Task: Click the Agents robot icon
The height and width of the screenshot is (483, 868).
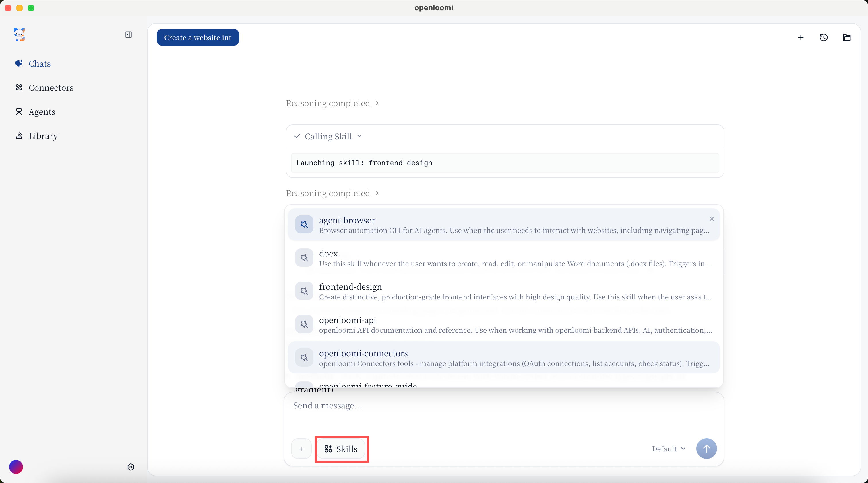Action: (x=19, y=111)
